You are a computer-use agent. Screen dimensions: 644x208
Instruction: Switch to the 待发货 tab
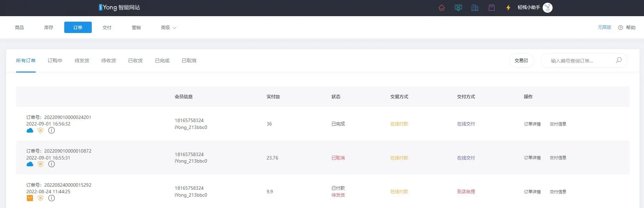82,61
